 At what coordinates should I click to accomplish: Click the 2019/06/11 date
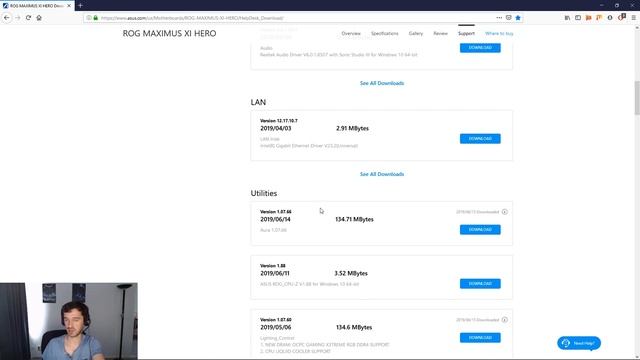pyautogui.click(x=275, y=273)
